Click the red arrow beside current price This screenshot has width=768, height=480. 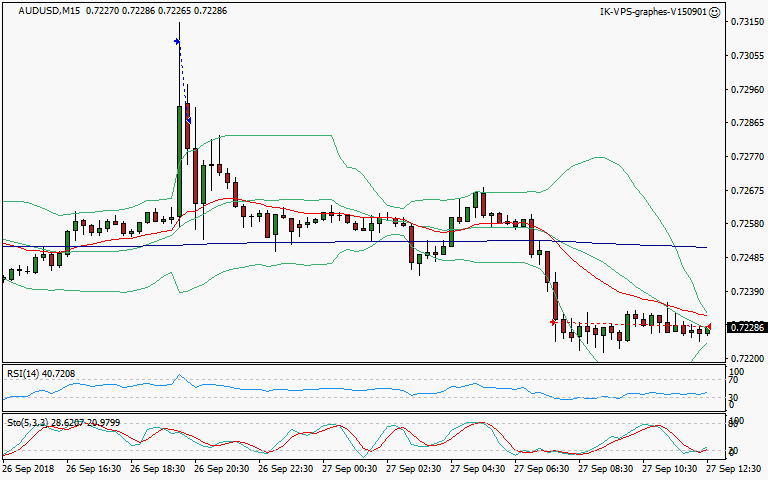coord(709,327)
